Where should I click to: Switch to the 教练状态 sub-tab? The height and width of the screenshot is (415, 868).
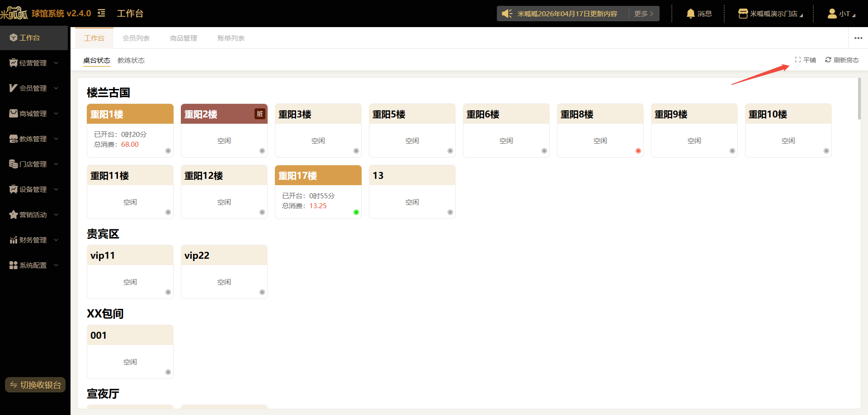click(131, 60)
